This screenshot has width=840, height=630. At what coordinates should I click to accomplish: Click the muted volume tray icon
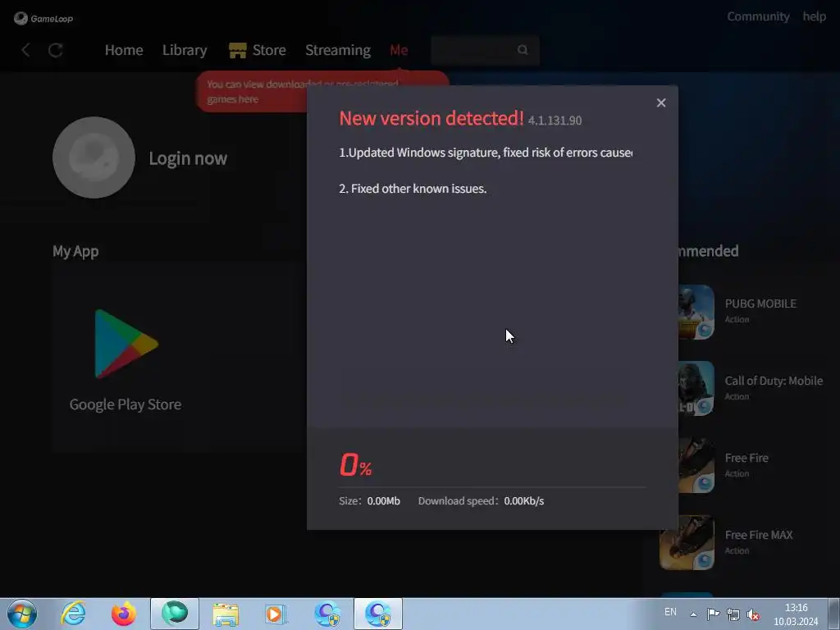[753, 614]
